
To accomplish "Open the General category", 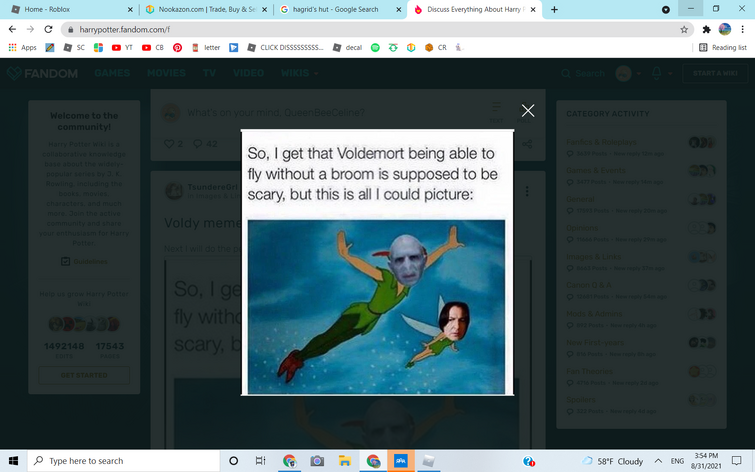I will [x=580, y=199].
